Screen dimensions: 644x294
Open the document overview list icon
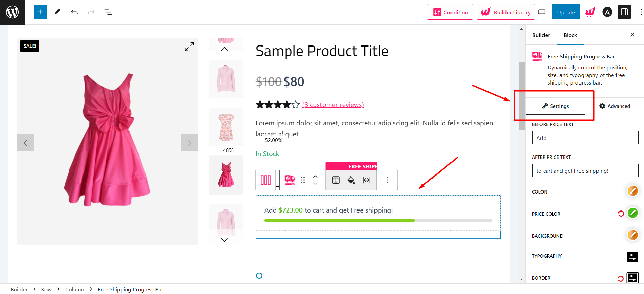(x=108, y=12)
